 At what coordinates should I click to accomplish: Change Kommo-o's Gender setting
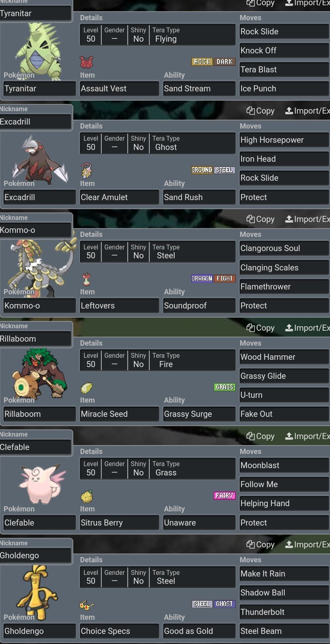(x=114, y=251)
